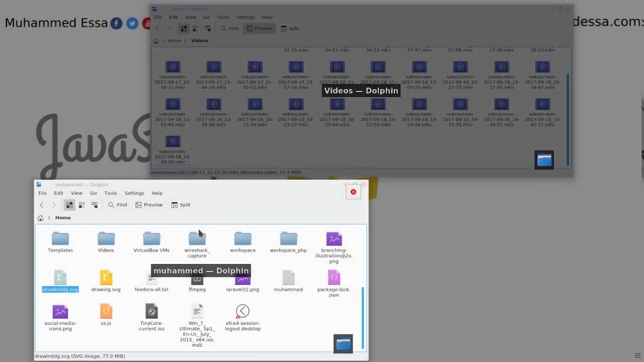Select the drawinddg.svg file
Image resolution: width=644 pixels, height=362 pixels.
pos(60,281)
